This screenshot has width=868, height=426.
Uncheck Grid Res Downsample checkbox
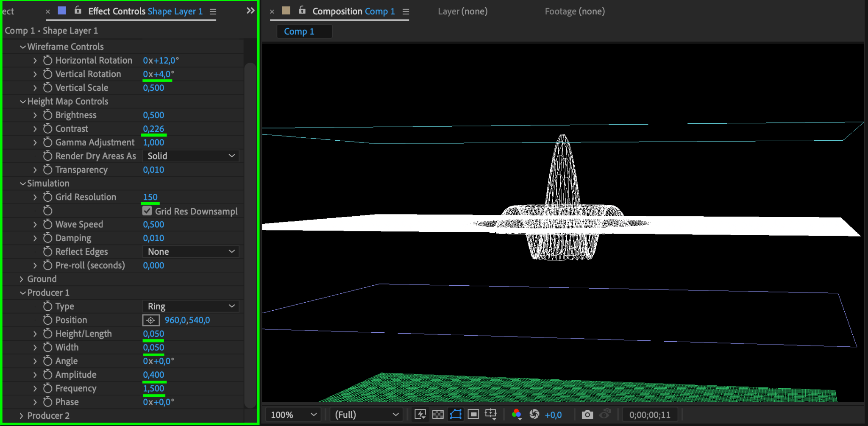(x=147, y=211)
